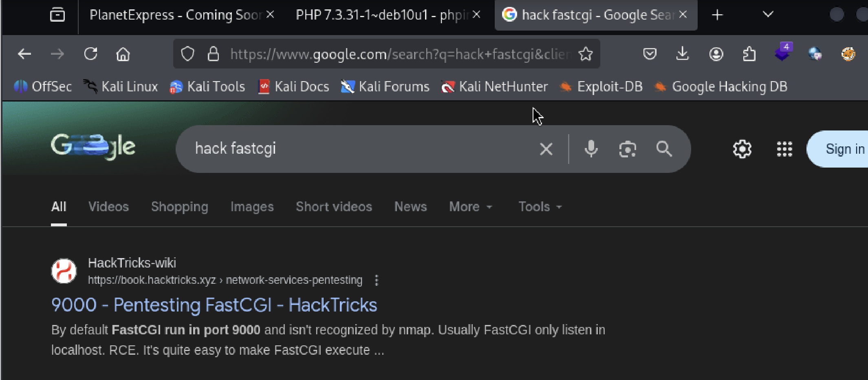The image size is (868, 380).
Task: Switch to the PlanetExpress browser tab
Action: (175, 15)
